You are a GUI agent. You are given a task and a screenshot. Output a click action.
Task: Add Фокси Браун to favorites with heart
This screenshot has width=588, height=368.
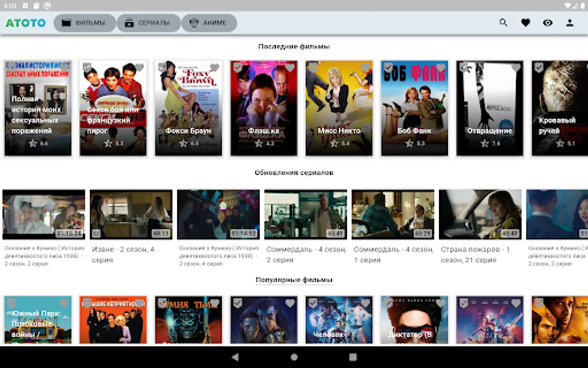click(215, 67)
